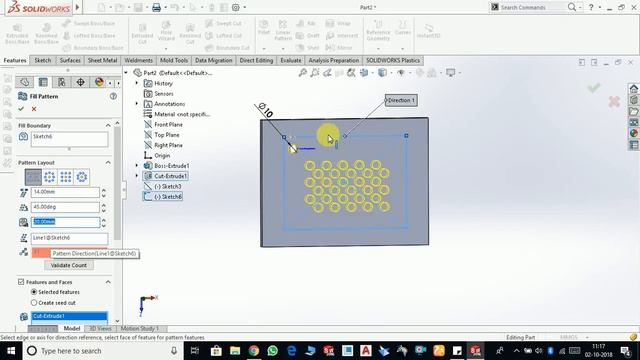Adjust the 45.00deg angle spinner

[104, 207]
